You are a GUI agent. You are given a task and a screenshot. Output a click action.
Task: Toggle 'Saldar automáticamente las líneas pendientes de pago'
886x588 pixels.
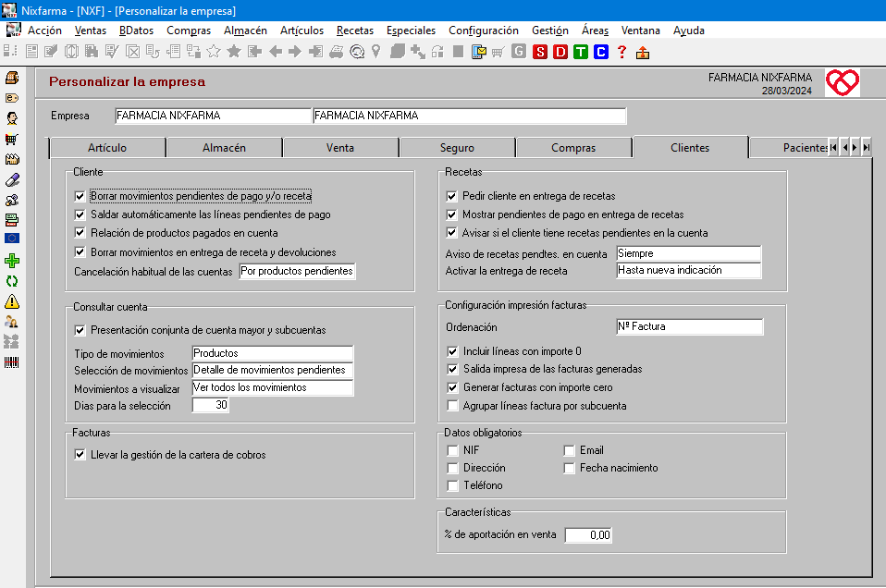coord(80,214)
